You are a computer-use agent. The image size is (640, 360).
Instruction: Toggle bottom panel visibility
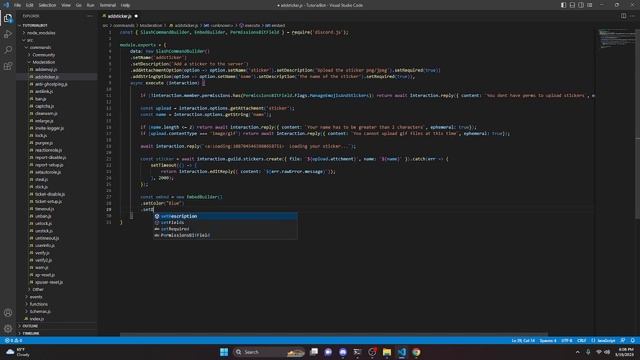point(572,5)
